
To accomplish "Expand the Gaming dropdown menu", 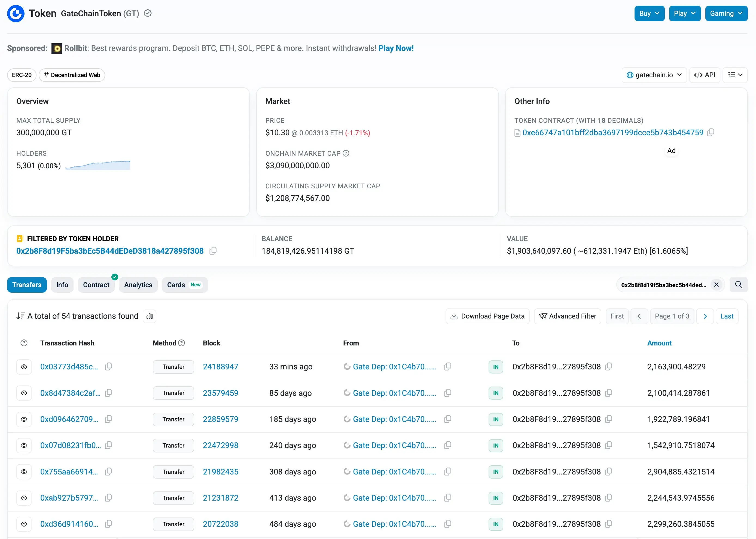I will [x=726, y=14].
